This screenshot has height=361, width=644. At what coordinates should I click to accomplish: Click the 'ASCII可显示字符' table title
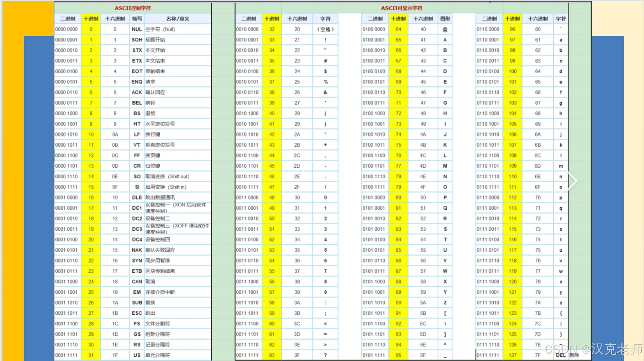[401, 8]
